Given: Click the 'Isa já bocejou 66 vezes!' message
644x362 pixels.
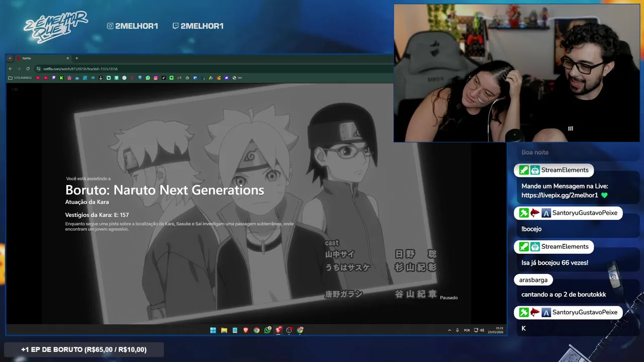Looking at the screenshot, I should click(x=555, y=262).
